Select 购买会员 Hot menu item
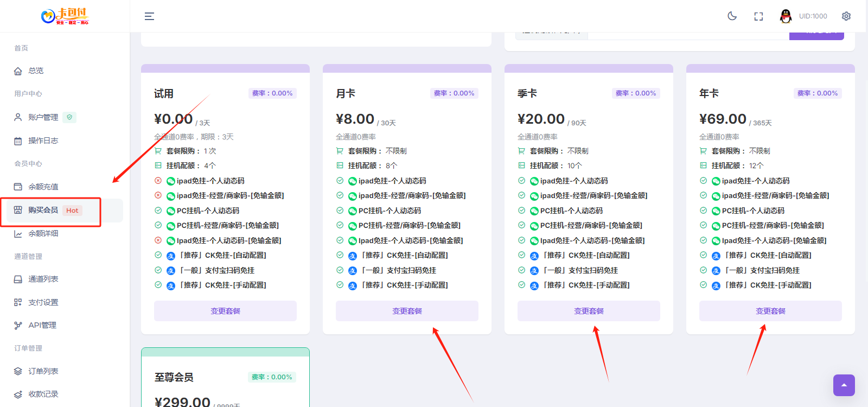The image size is (868, 407). 43,210
